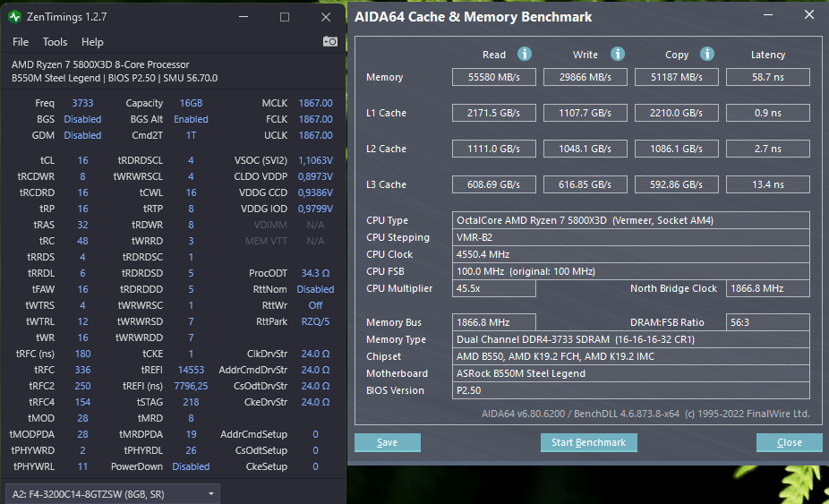Screen dimensions: 829x504
Task: Click the Memory Copy field 51187 MB/s
Action: click(677, 77)
